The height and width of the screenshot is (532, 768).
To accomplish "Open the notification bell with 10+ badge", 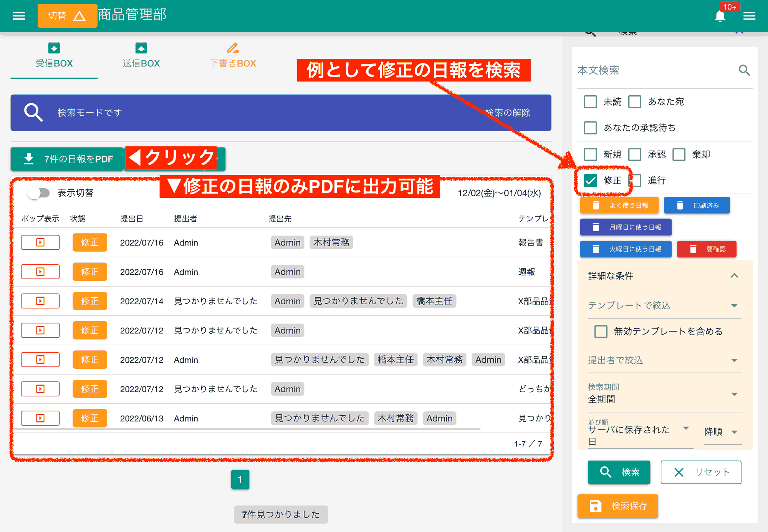I will pyautogui.click(x=720, y=16).
